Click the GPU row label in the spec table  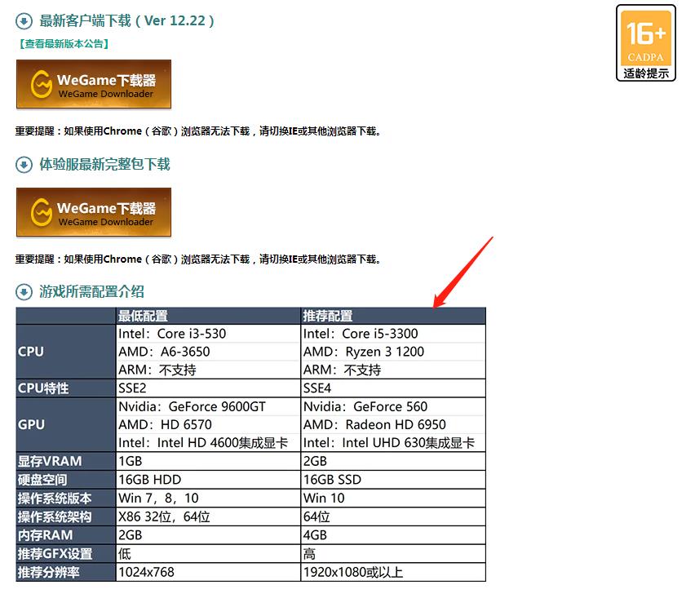pyautogui.click(x=30, y=424)
